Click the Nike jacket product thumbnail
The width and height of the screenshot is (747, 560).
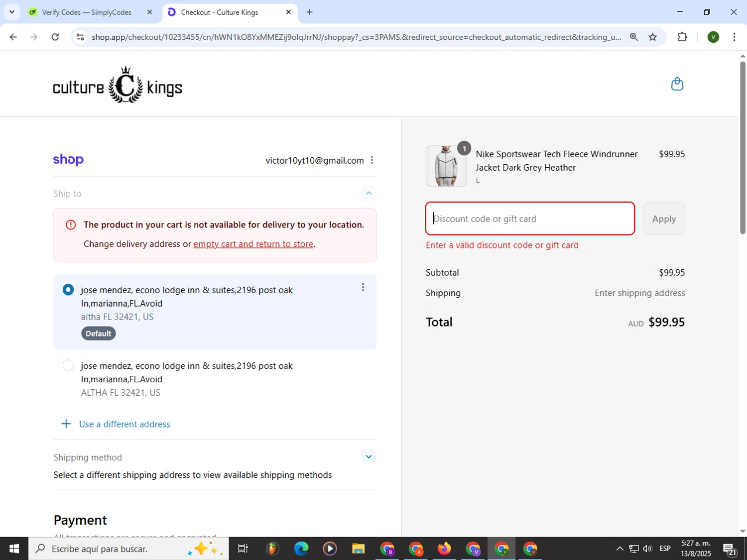click(x=446, y=166)
